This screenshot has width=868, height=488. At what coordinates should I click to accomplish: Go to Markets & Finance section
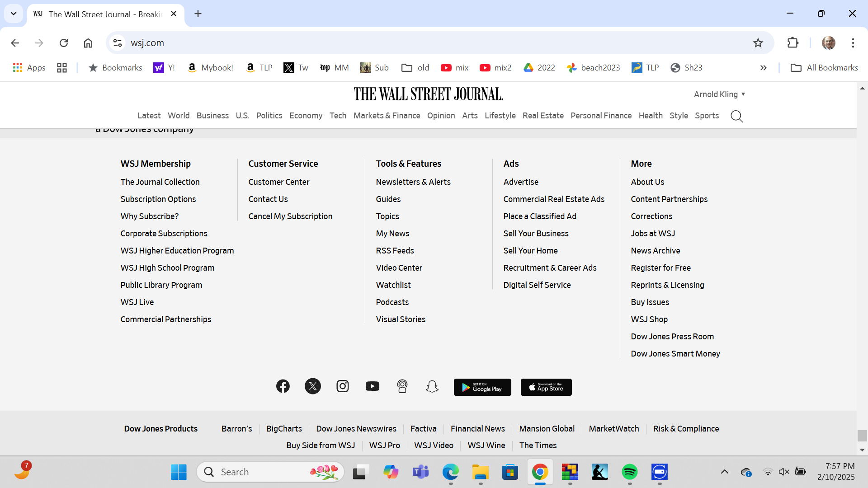pos(387,116)
